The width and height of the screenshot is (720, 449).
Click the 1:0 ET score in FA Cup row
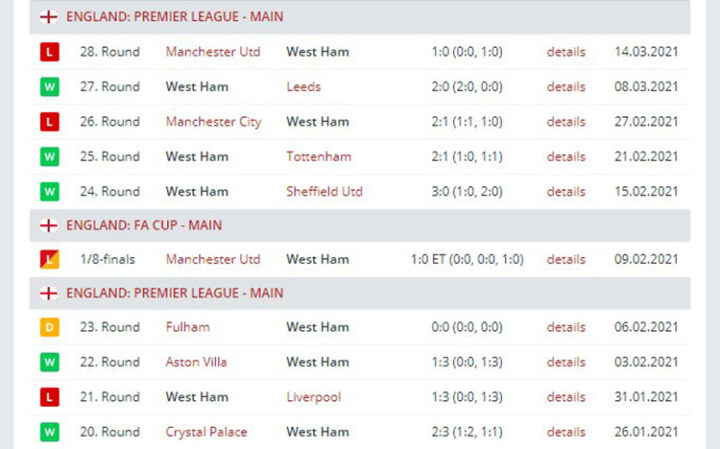[x=467, y=260]
